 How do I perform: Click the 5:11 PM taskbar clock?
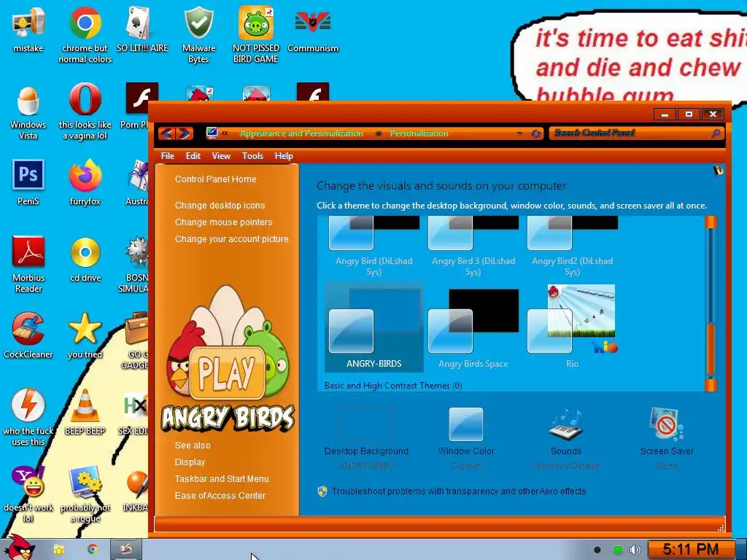690,550
